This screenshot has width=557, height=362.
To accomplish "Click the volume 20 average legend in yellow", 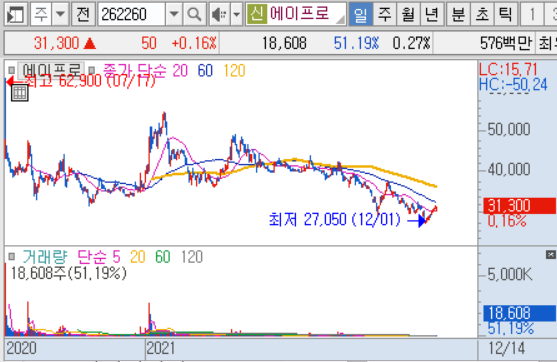I will 137,257.
